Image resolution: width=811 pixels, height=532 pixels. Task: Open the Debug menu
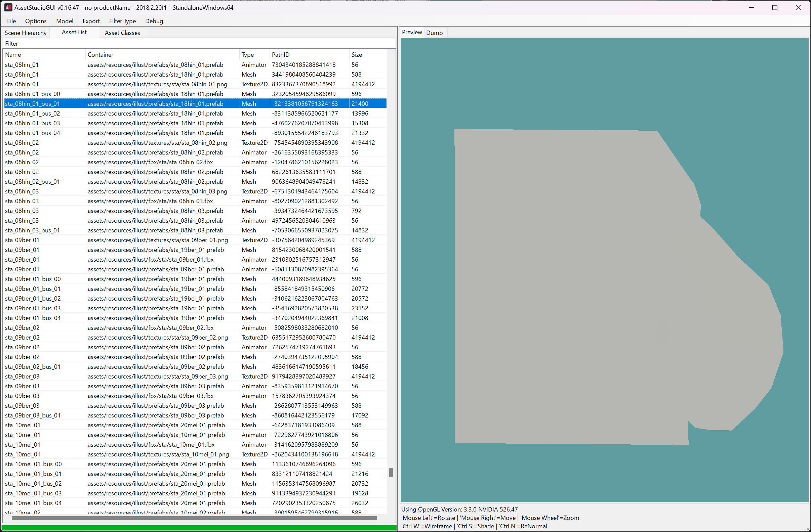pyautogui.click(x=154, y=21)
